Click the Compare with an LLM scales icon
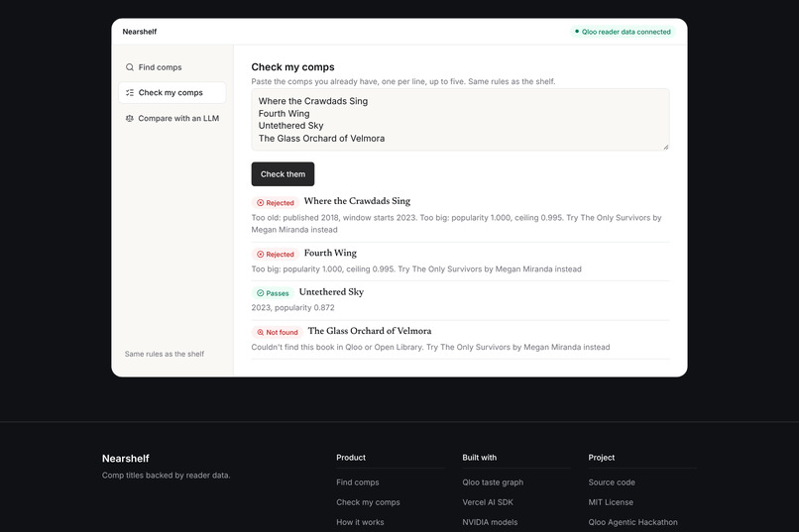 [x=130, y=118]
